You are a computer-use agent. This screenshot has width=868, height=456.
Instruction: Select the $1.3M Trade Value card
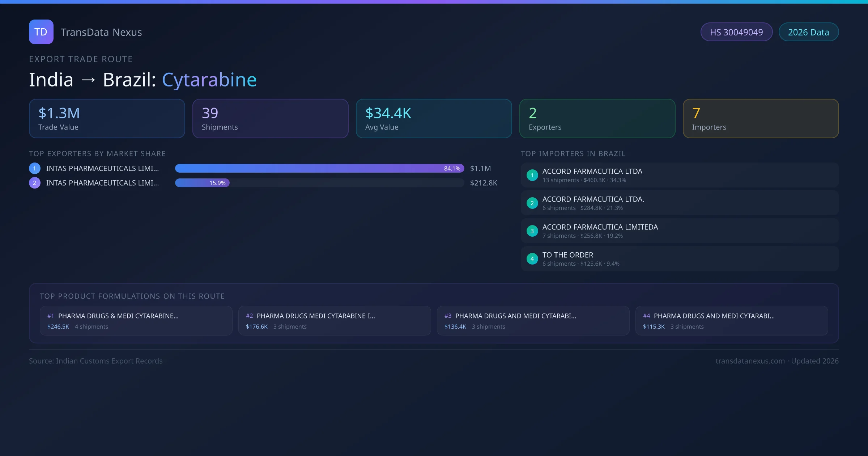(x=107, y=119)
